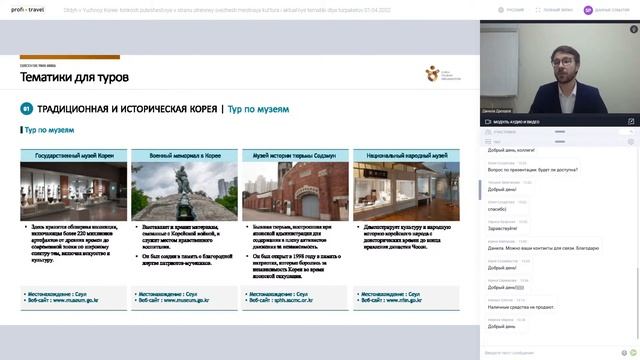Click the Государственный музей Кореи header
Viewport: 640px width, 360px height.
pyautogui.click(x=74, y=156)
